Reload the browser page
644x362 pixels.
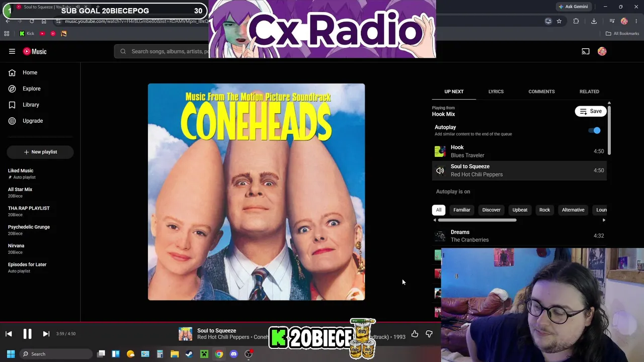(32, 21)
